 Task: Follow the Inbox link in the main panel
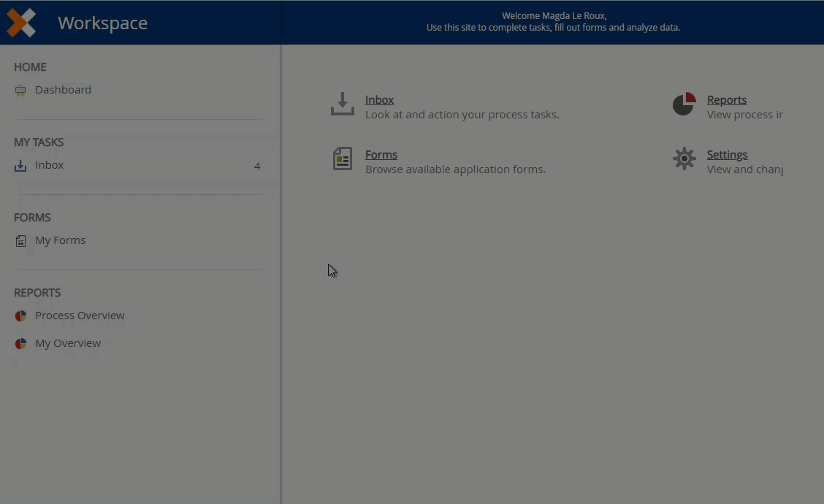click(x=379, y=100)
